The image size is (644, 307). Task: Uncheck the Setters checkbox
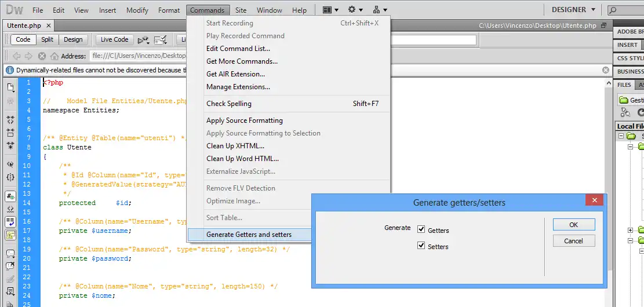coord(421,246)
